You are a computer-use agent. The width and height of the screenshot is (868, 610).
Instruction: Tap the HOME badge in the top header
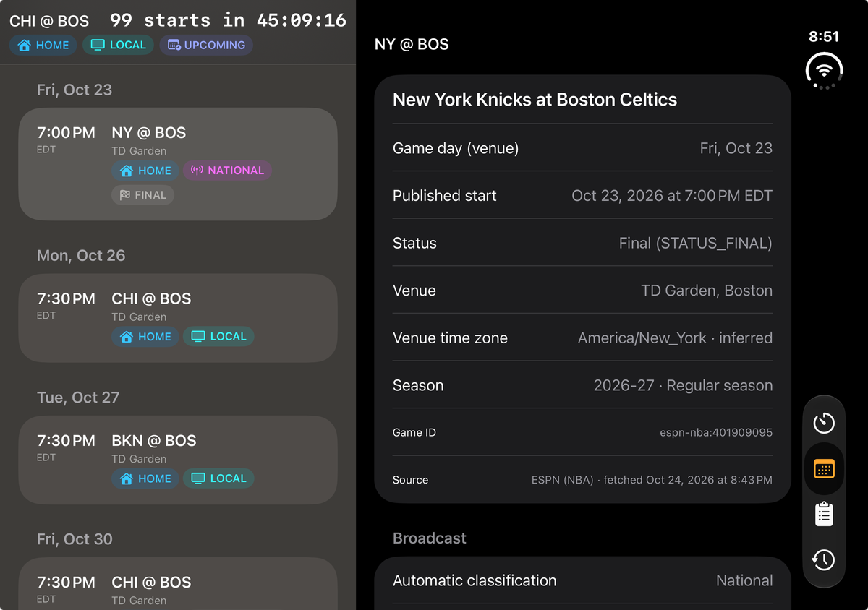click(43, 45)
